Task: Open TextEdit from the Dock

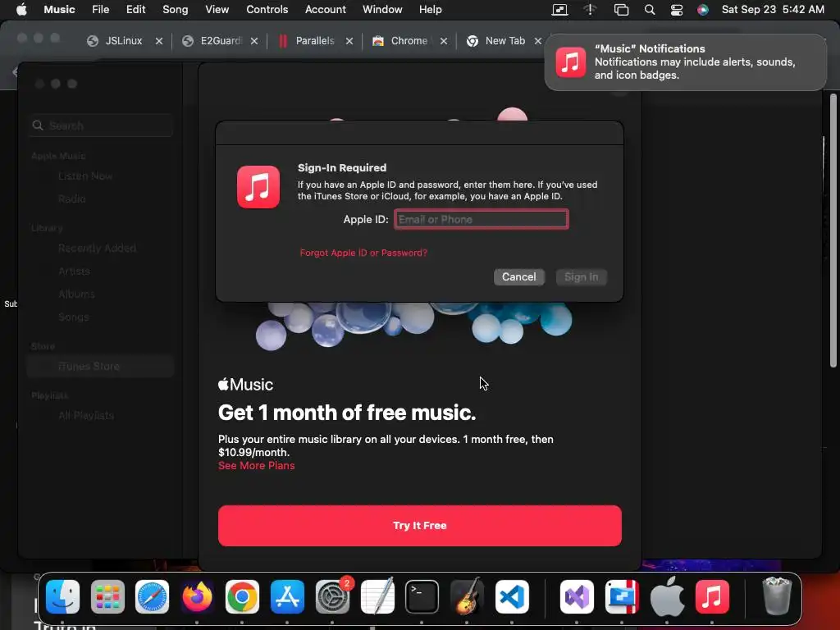Action: coord(377,597)
